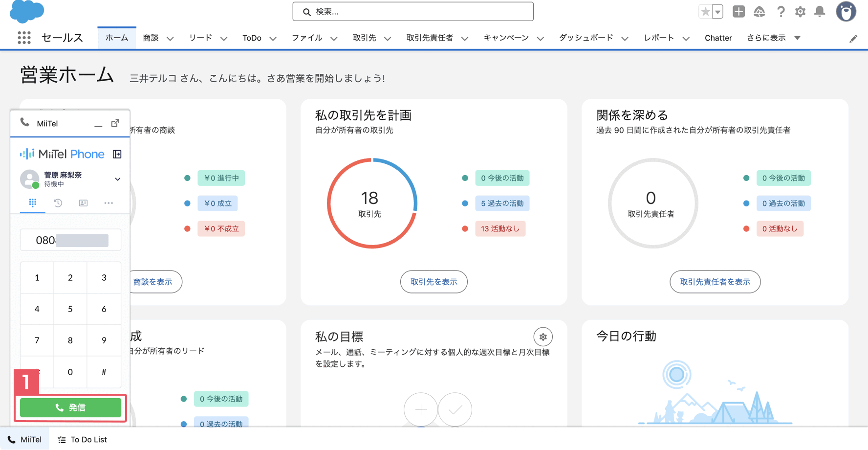Image resolution: width=868 pixels, height=450 pixels.
Task: Expand the さらに表示 menu
Action: click(x=773, y=38)
